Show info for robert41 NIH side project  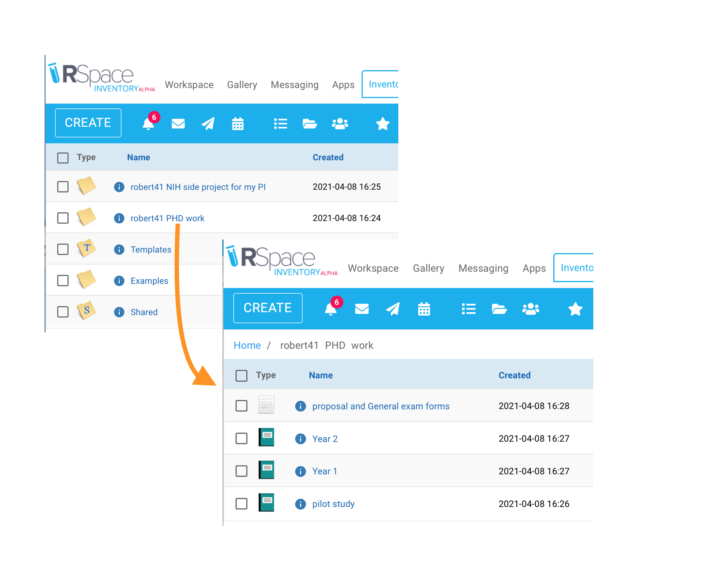click(x=119, y=187)
